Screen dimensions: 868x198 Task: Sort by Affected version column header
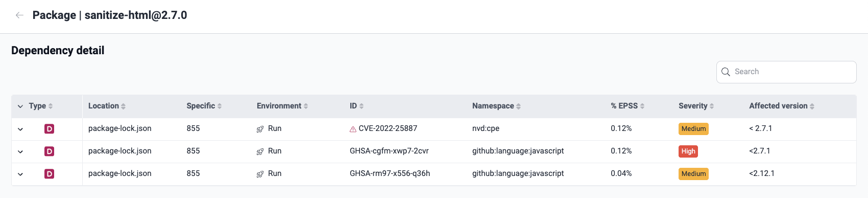tap(782, 106)
